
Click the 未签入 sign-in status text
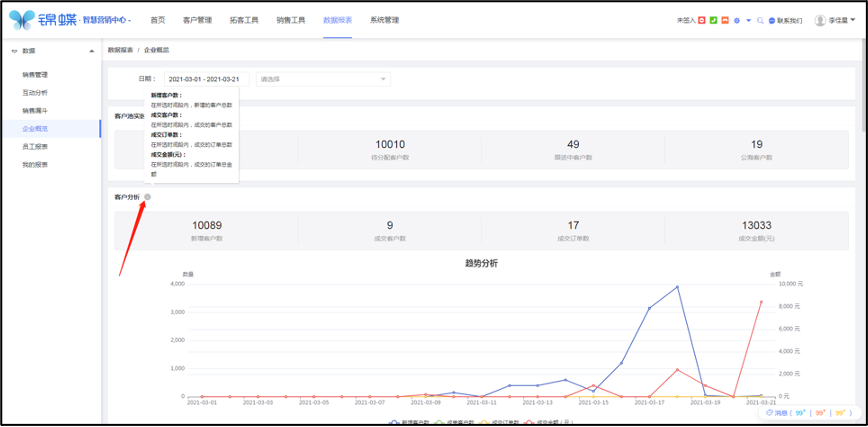pos(686,20)
